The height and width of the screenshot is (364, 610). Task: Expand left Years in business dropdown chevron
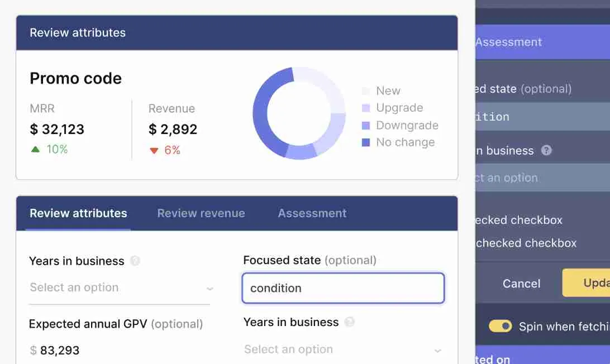tap(209, 289)
